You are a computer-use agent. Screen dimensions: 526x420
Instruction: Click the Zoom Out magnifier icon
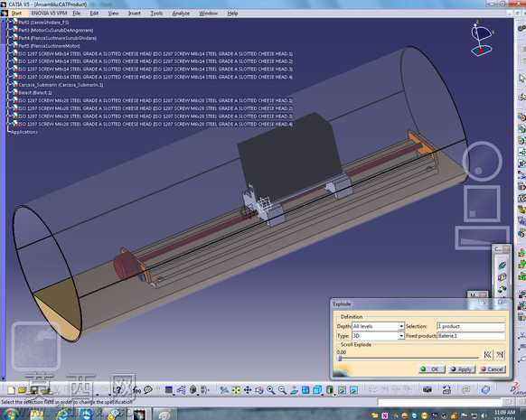coord(283,390)
